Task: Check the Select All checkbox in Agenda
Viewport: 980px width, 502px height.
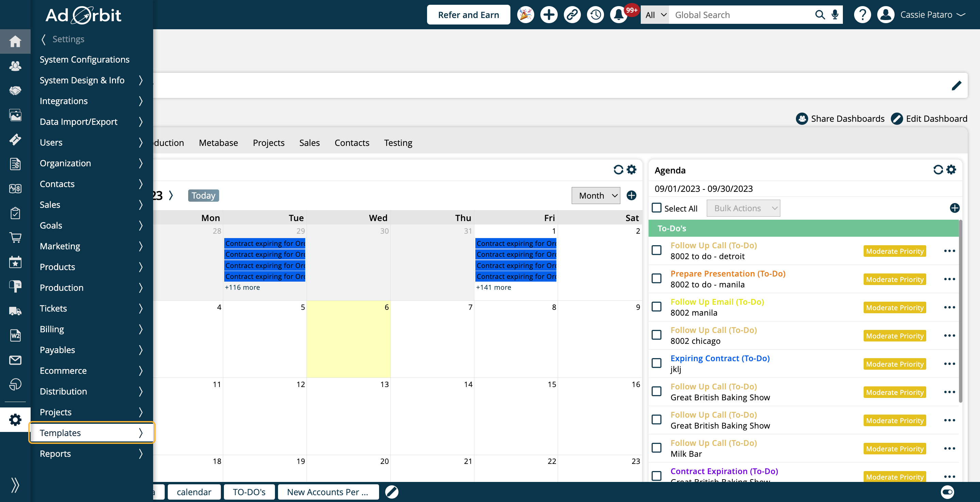Action: click(657, 208)
